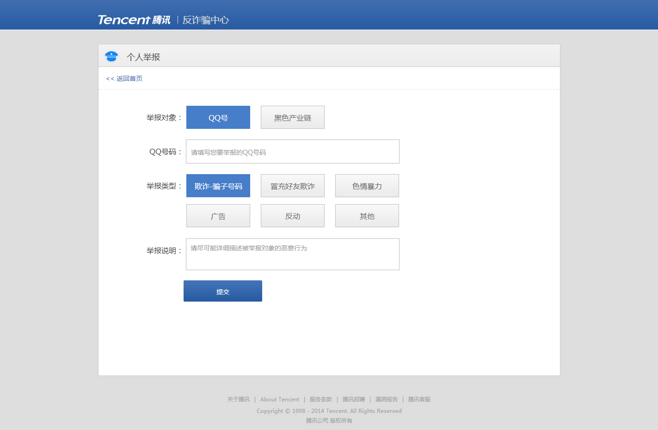Choose 反动 report type
The height and width of the screenshot is (430, 658).
click(x=292, y=216)
